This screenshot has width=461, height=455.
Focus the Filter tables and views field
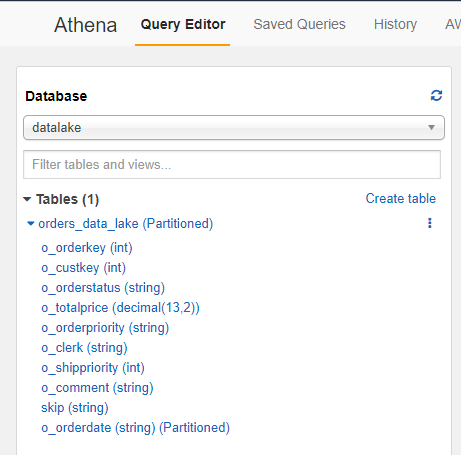click(x=232, y=164)
